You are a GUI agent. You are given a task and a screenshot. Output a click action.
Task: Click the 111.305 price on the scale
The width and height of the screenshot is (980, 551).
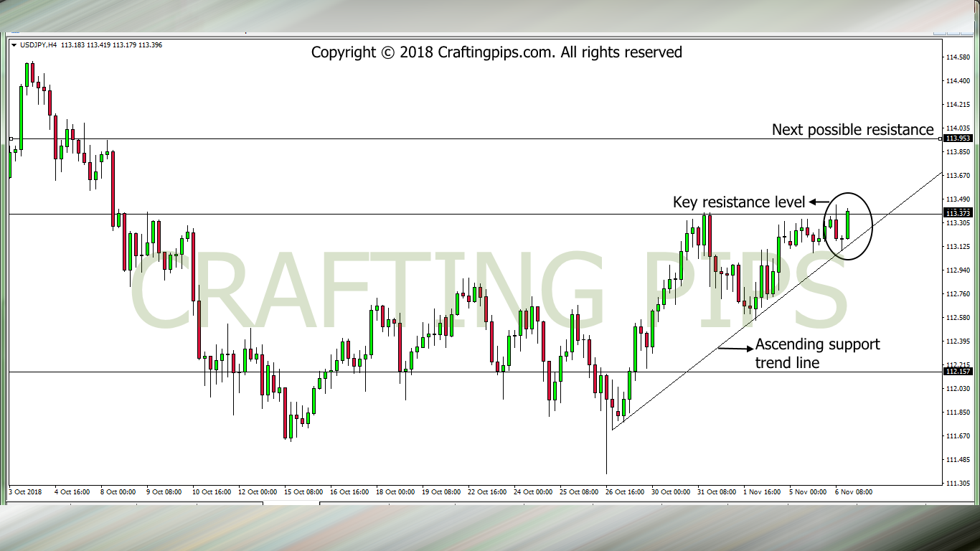[x=958, y=484]
